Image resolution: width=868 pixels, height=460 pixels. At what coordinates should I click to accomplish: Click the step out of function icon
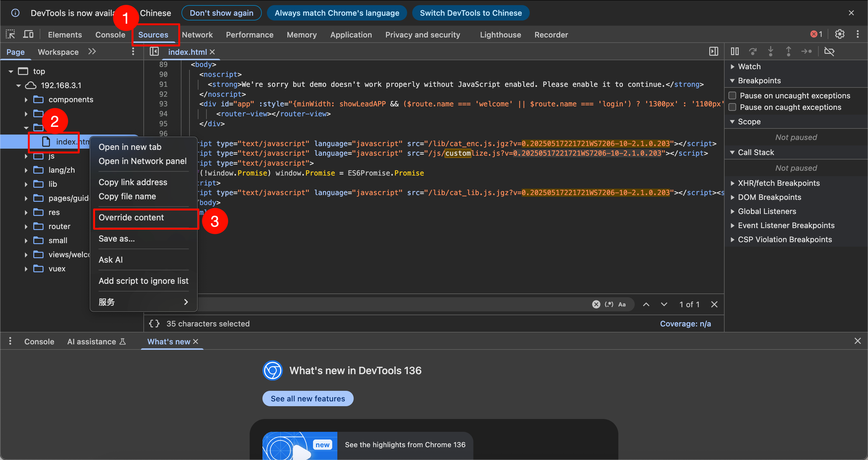788,51
